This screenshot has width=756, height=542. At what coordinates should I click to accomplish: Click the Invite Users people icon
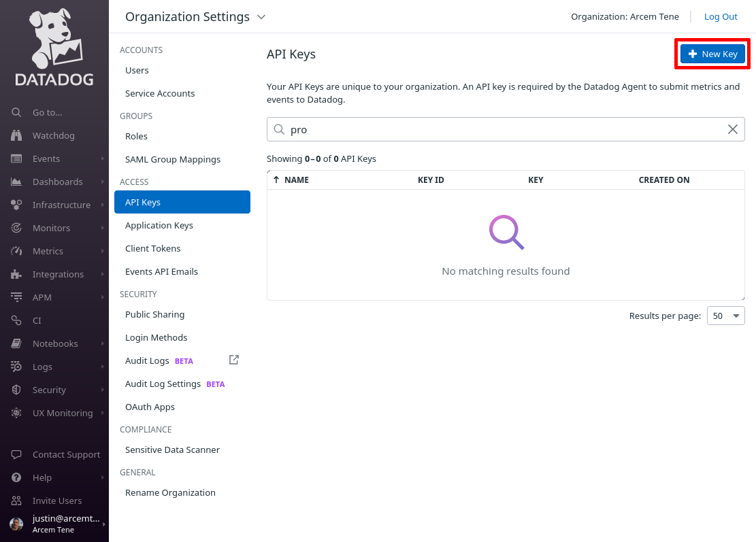16,501
